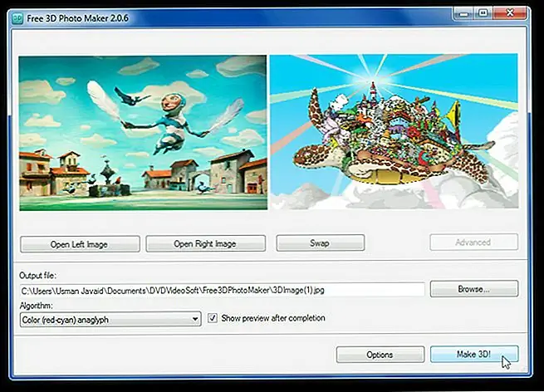The height and width of the screenshot is (392, 544).
Task: Click the Algorithm combo box arrow
Action: (194, 319)
